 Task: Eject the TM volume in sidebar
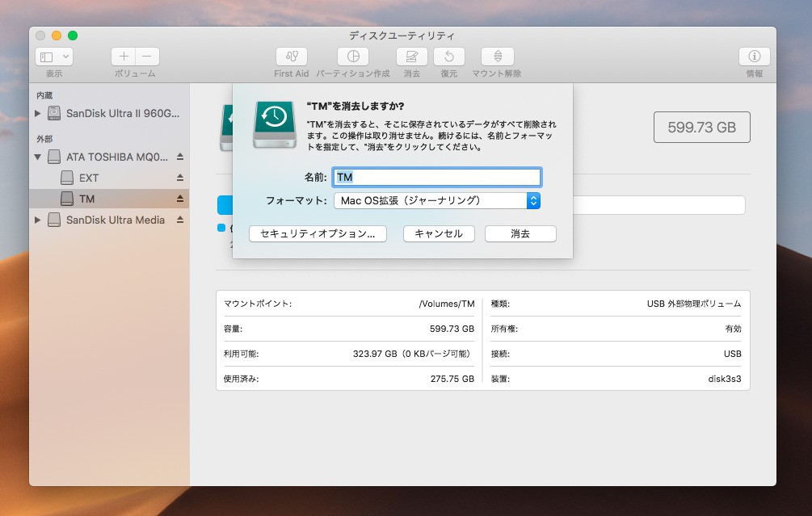(180, 199)
